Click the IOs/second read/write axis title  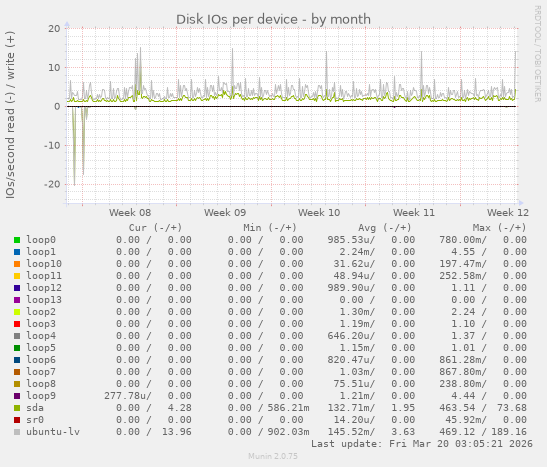10,115
